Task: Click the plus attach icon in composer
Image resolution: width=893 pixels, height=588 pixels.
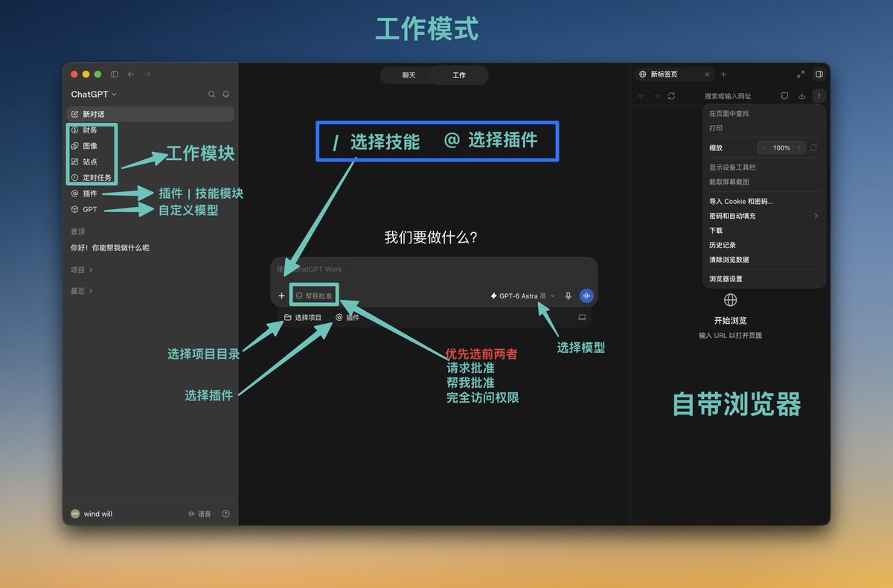Action: click(x=281, y=295)
